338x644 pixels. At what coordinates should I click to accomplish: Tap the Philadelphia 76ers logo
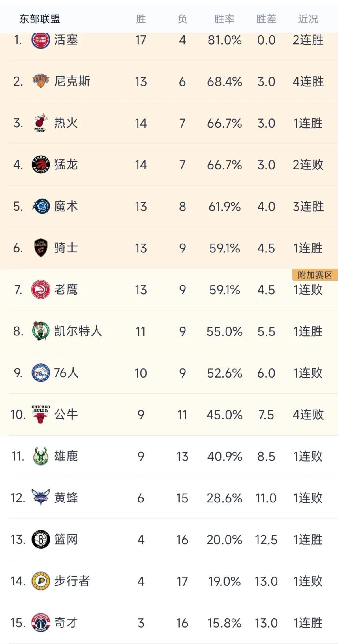click(x=41, y=373)
